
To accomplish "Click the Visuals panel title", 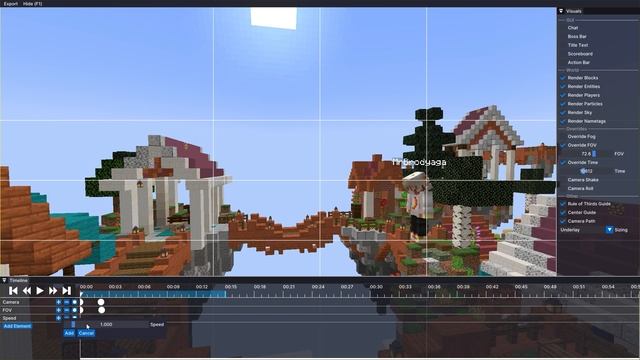I will tap(574, 11).
